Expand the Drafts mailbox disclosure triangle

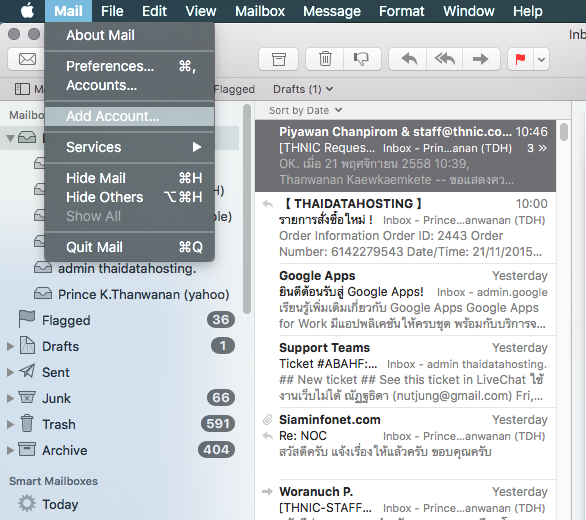10,347
